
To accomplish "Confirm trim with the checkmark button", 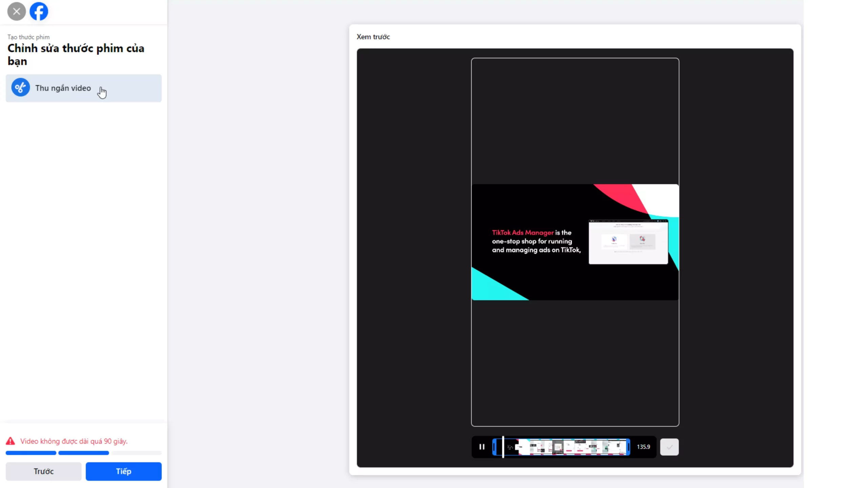I will [x=669, y=447].
